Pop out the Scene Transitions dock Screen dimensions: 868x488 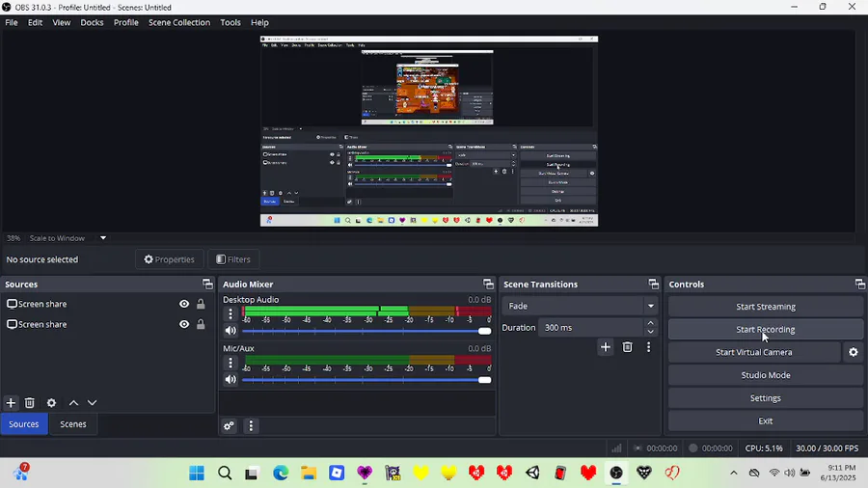tap(653, 284)
